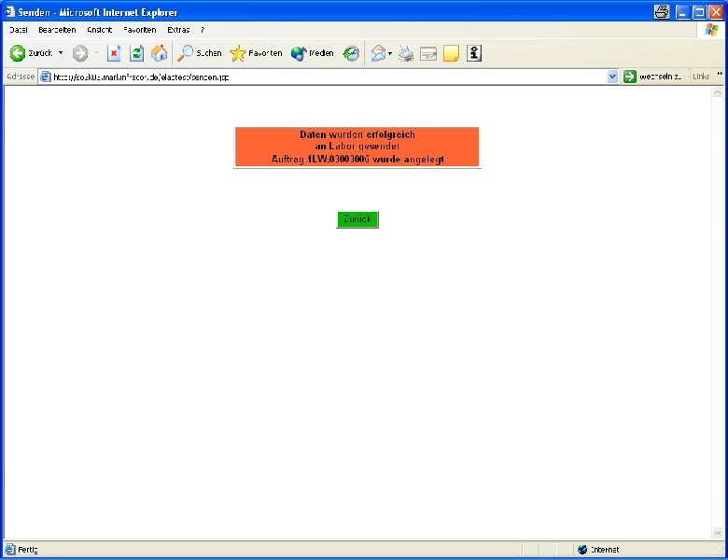Expand the address bar dropdown arrow
The height and width of the screenshot is (560, 728).
[612, 77]
